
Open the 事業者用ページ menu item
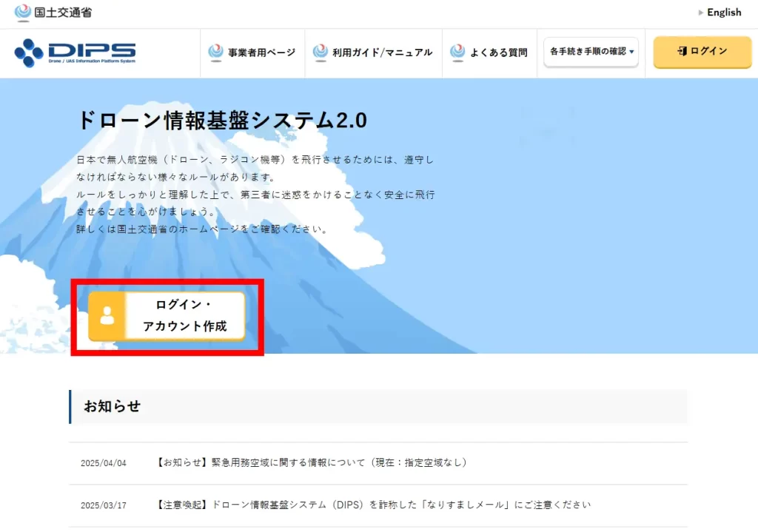click(x=261, y=53)
